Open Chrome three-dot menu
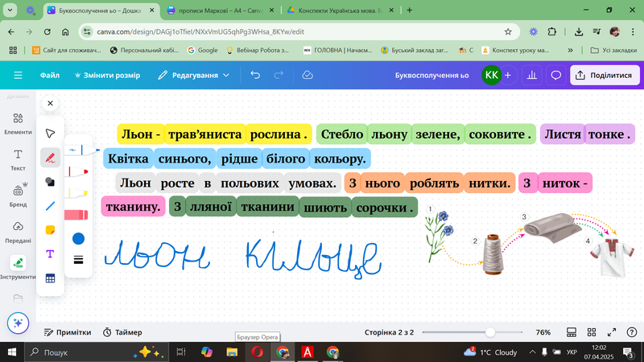Viewport: 644px width, 362px height. pyautogui.click(x=633, y=31)
